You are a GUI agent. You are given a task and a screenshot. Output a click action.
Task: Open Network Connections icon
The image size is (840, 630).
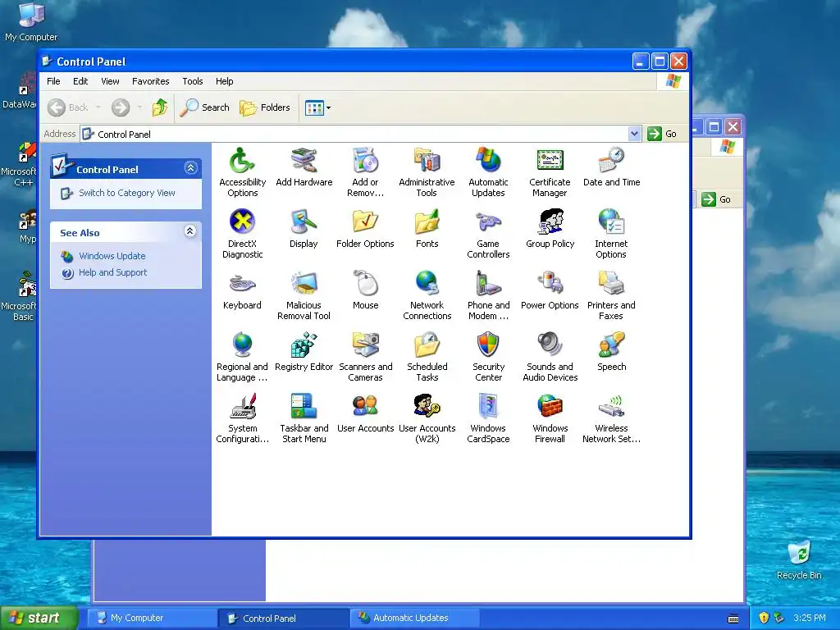tap(427, 283)
